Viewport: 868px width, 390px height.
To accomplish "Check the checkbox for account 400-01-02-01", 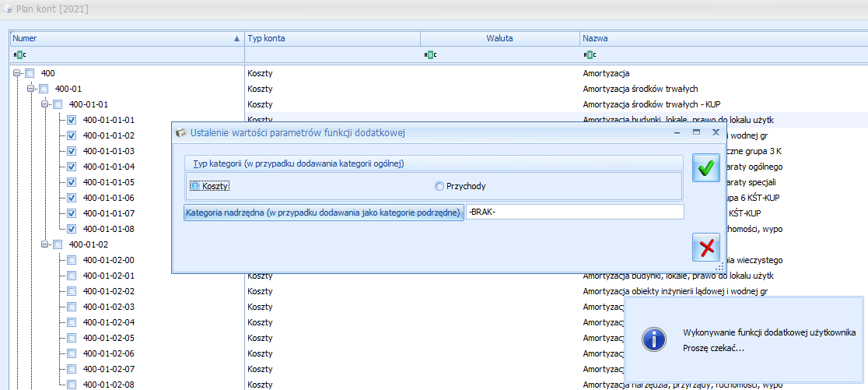I will [72, 276].
